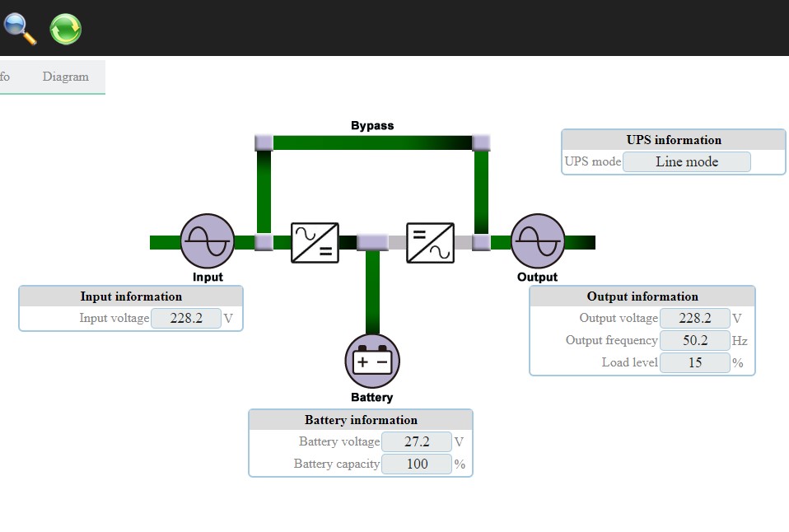
Task: Click the Load level value 15
Action: pos(695,362)
